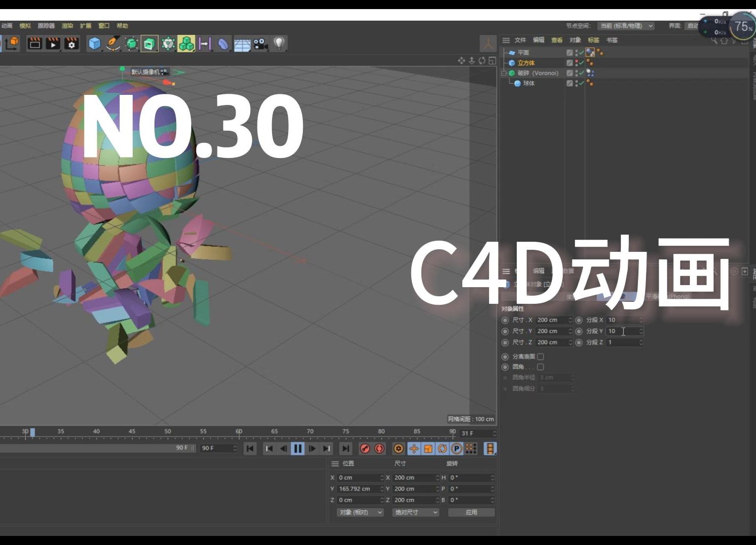Toggle the autokeying red button
The width and height of the screenshot is (756, 545).
[380, 449]
